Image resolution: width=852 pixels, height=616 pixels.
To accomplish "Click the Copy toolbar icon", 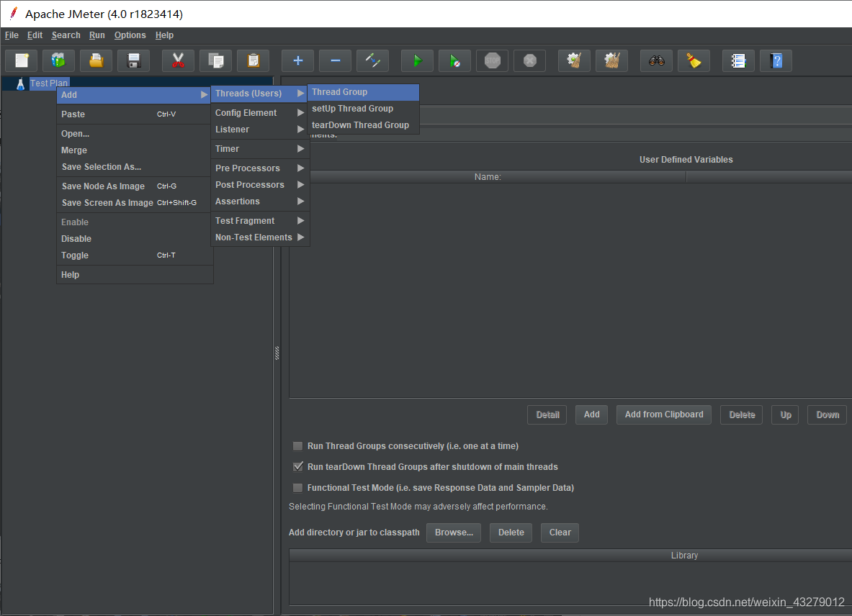I will [216, 60].
